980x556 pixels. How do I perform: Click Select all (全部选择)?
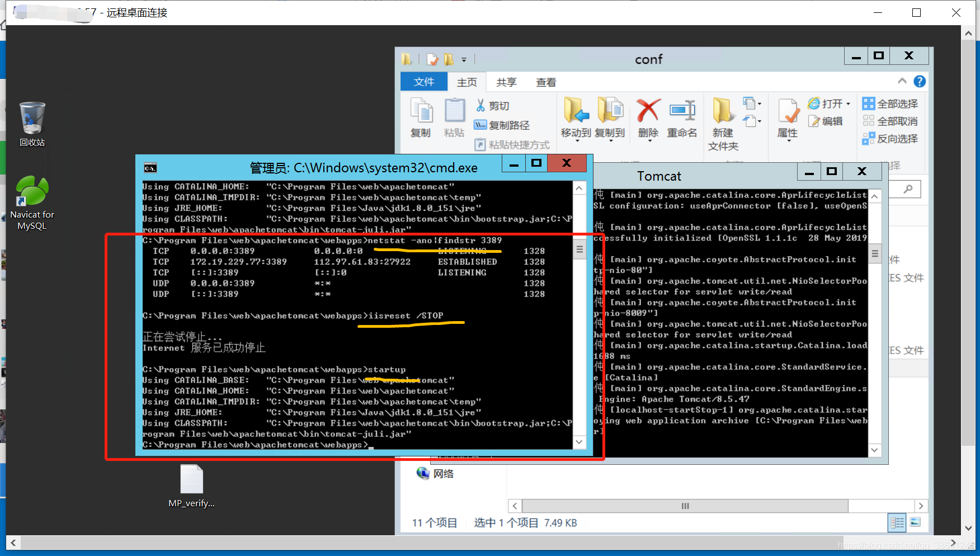point(890,103)
